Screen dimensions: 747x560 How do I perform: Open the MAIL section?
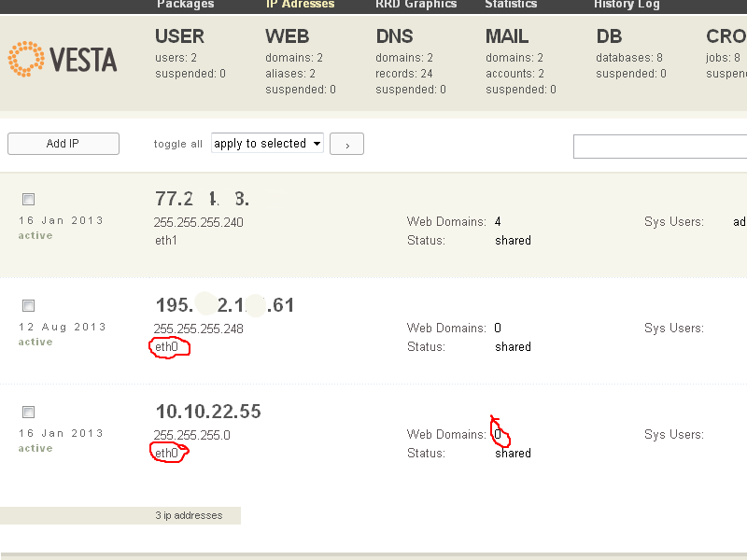(507, 37)
